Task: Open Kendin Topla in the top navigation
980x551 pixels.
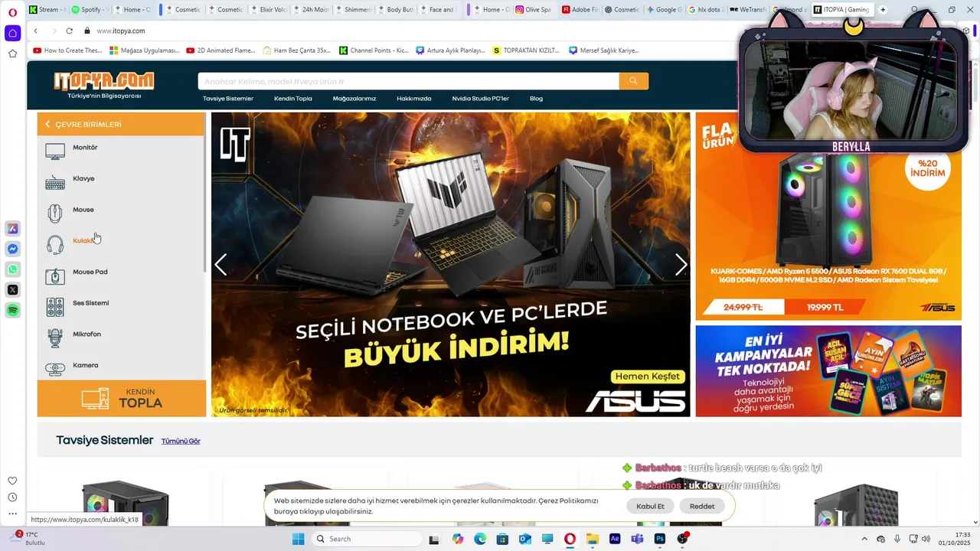Action: point(293,99)
